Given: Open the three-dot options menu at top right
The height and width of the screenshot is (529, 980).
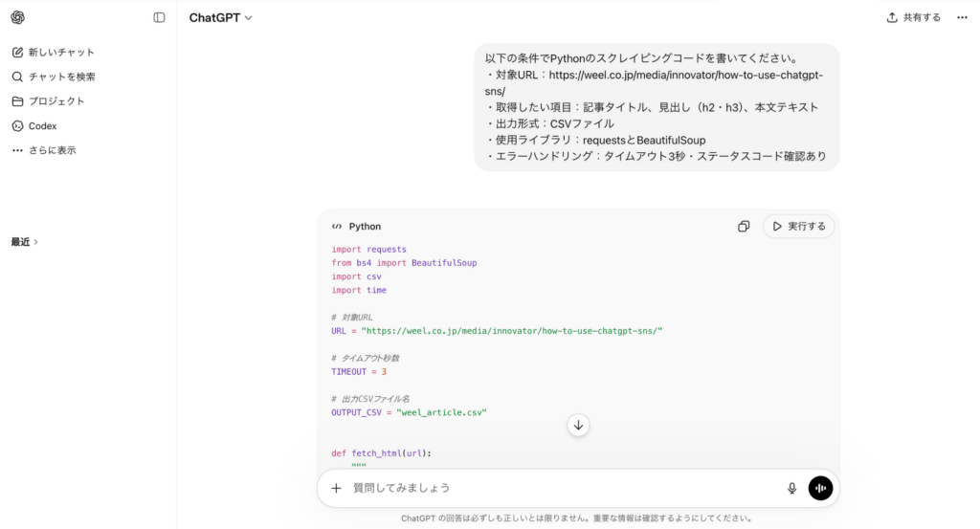Looking at the screenshot, I should [x=962, y=17].
